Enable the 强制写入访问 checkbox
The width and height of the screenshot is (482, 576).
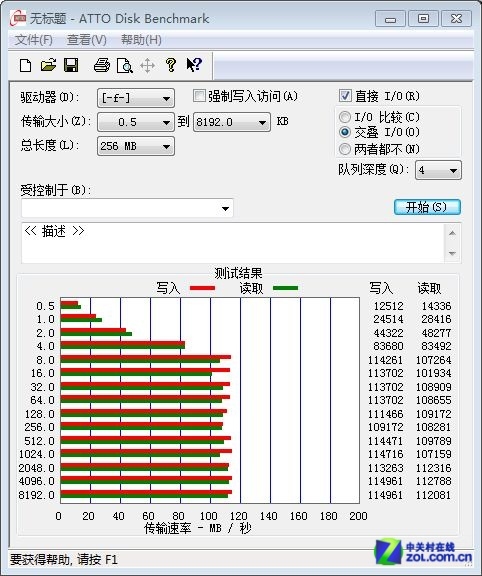(x=199, y=96)
